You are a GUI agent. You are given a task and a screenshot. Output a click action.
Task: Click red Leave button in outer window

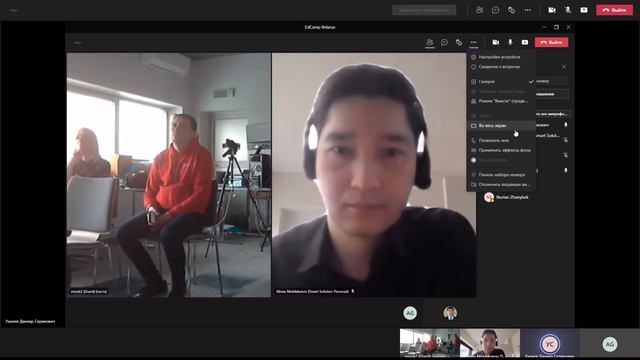[614, 10]
